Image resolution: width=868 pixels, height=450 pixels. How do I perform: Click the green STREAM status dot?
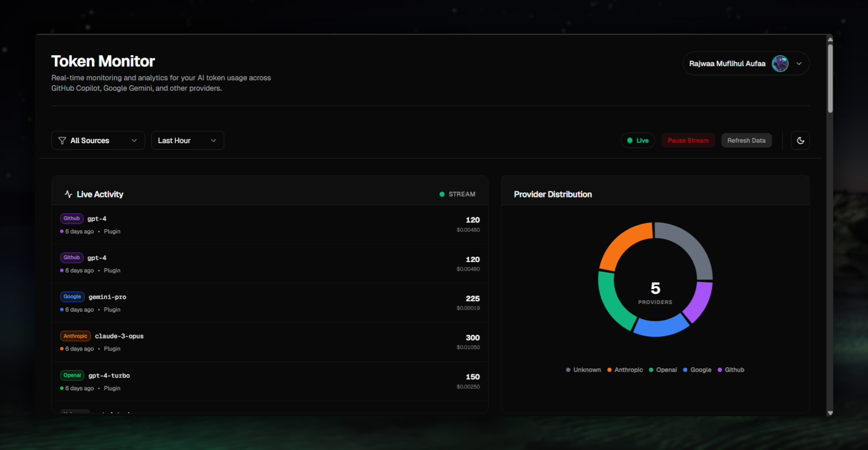tap(442, 194)
